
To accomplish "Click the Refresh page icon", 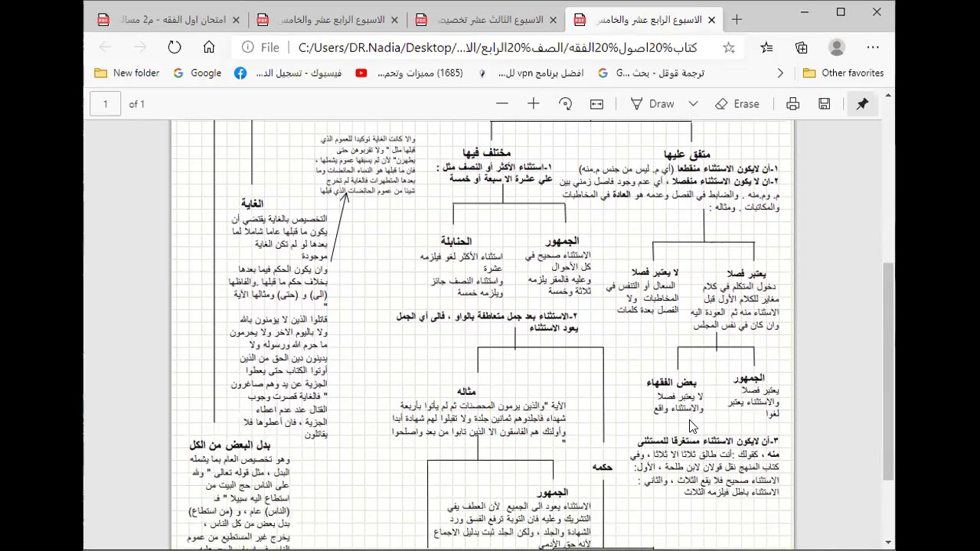I will pos(175,47).
